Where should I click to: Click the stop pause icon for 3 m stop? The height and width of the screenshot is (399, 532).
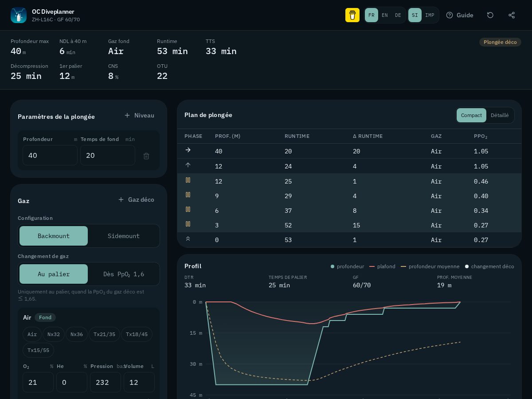point(188,224)
